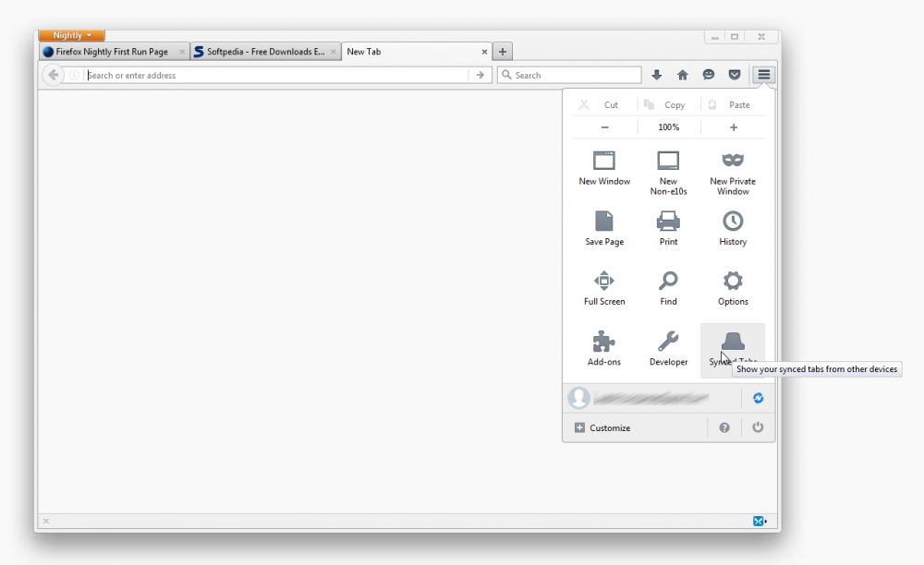Open Find in page
The height and width of the screenshot is (565, 924).
[x=668, y=287]
